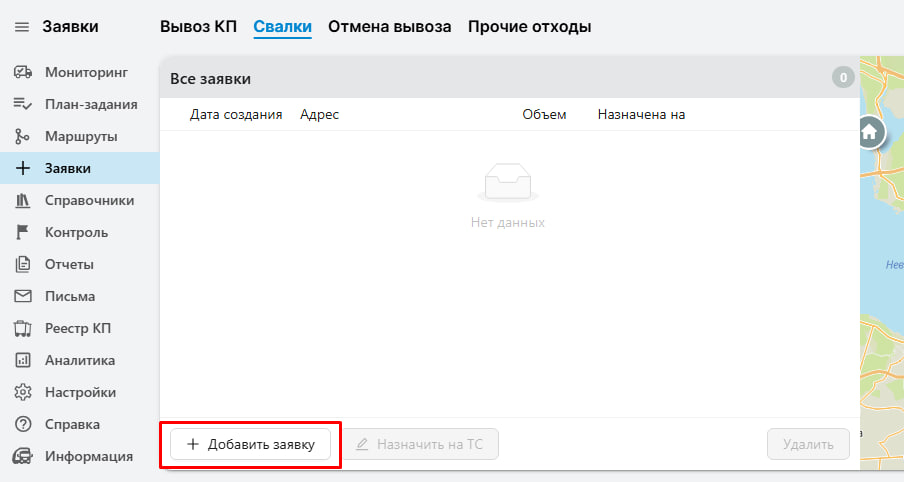Open Мониторинг truck icon in sidebar
904x482 pixels.
pyautogui.click(x=22, y=72)
